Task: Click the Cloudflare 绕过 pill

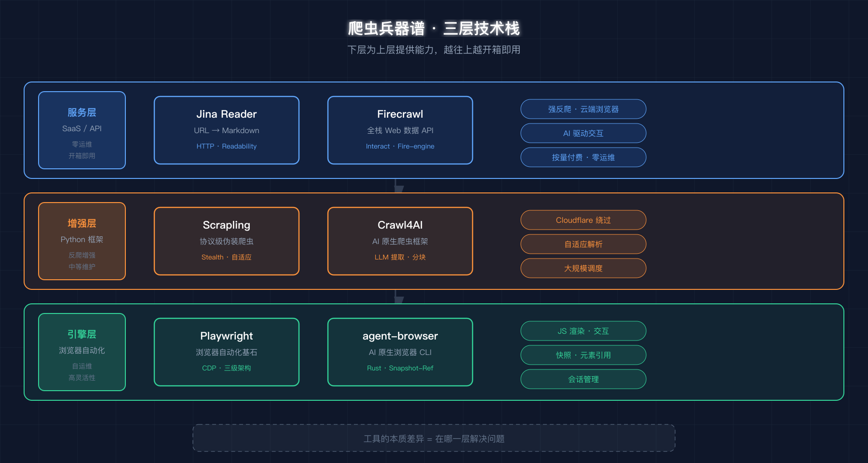Action: 583,220
